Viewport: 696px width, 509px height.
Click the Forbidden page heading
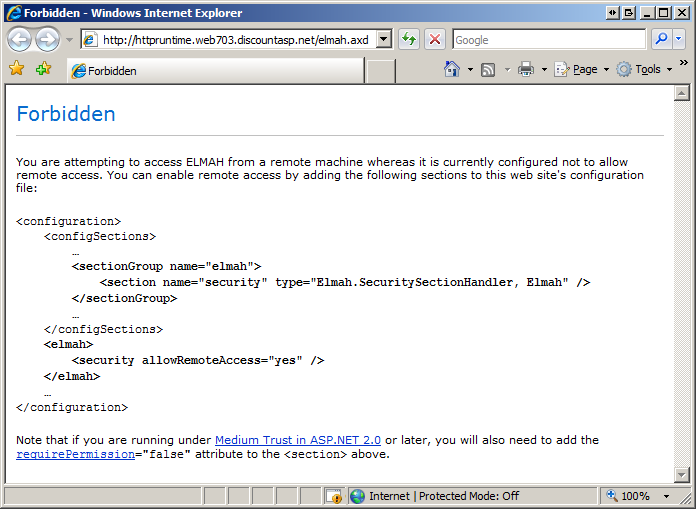(66, 114)
